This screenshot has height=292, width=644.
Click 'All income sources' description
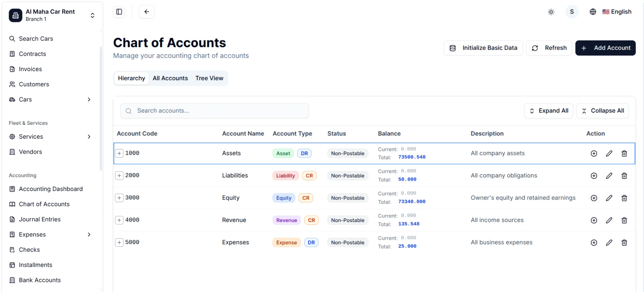point(497,220)
